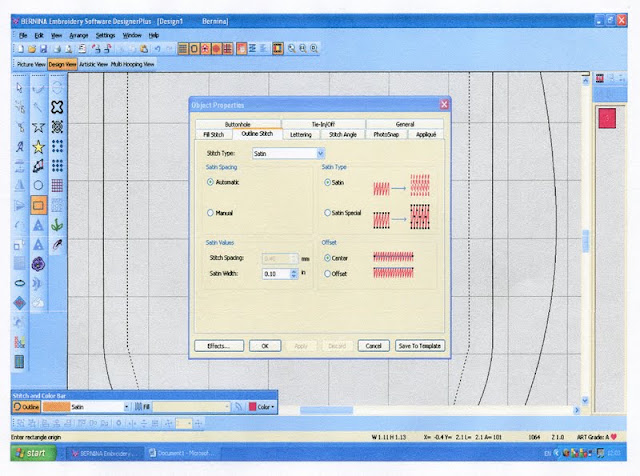Select the Center offset radio button
The height and width of the screenshot is (476, 640).
pos(327,258)
